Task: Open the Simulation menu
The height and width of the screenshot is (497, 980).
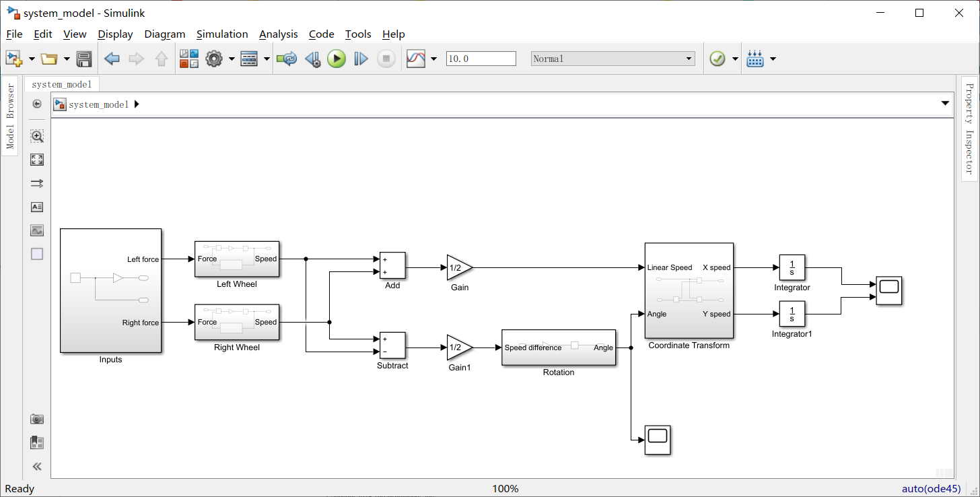Action: pyautogui.click(x=222, y=34)
